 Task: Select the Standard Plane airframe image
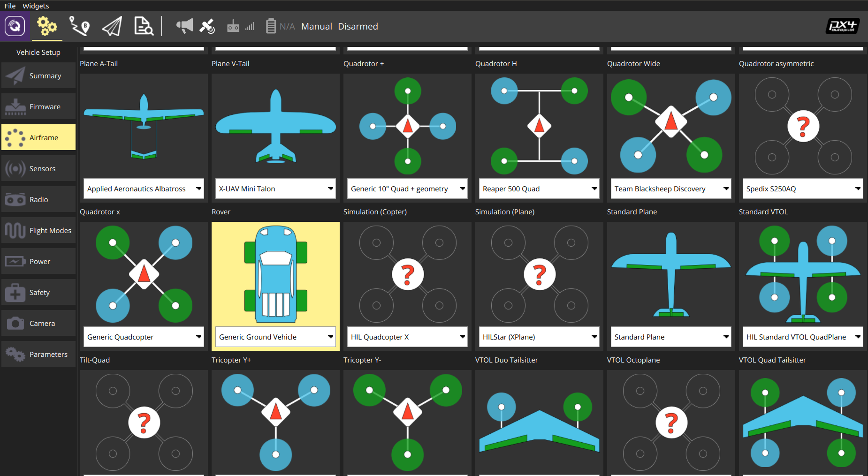tap(671, 274)
